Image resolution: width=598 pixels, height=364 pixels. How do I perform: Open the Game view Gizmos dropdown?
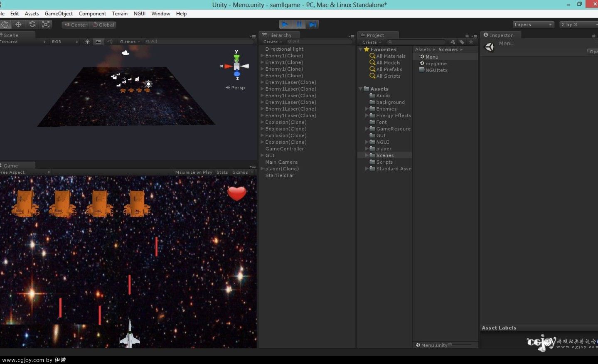coord(241,172)
